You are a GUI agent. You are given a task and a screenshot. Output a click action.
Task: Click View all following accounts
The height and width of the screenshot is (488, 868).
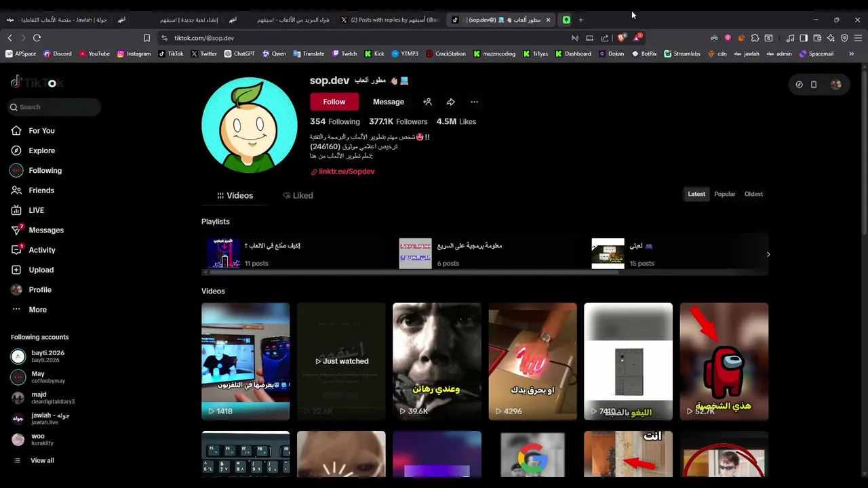[x=33, y=460]
